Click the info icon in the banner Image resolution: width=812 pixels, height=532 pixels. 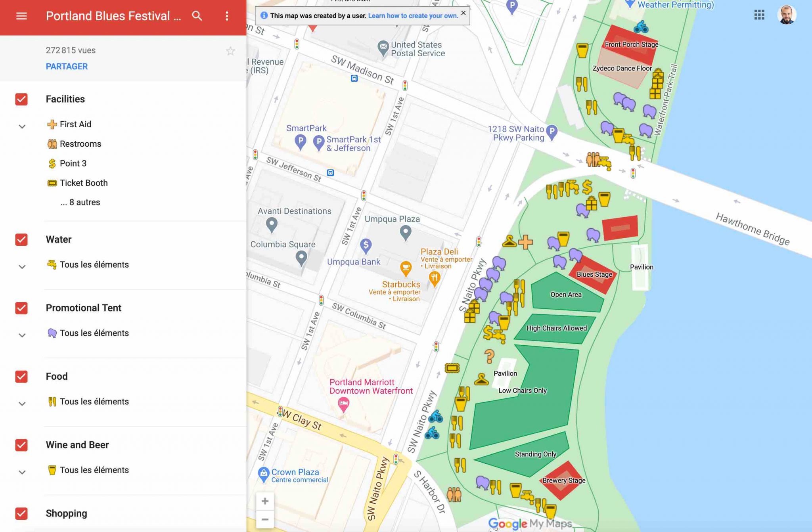pos(264,15)
